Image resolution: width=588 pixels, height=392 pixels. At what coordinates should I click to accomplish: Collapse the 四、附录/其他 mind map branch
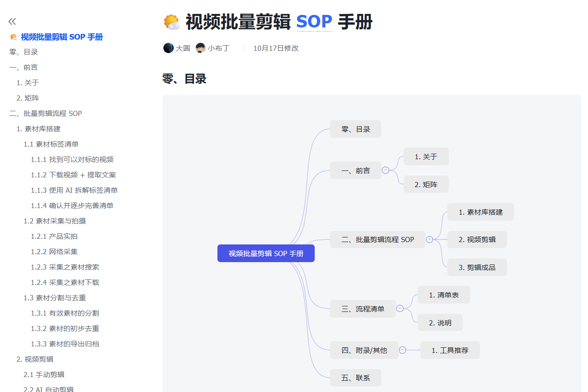click(x=402, y=350)
